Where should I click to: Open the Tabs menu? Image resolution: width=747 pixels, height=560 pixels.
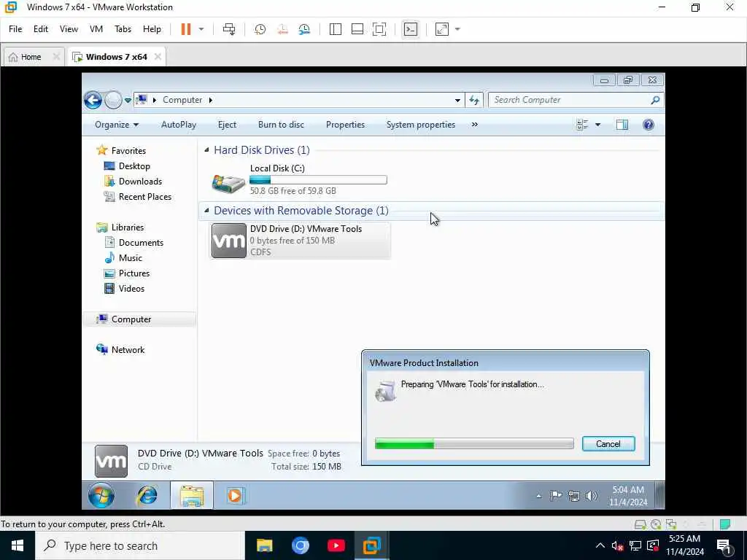[123, 29]
